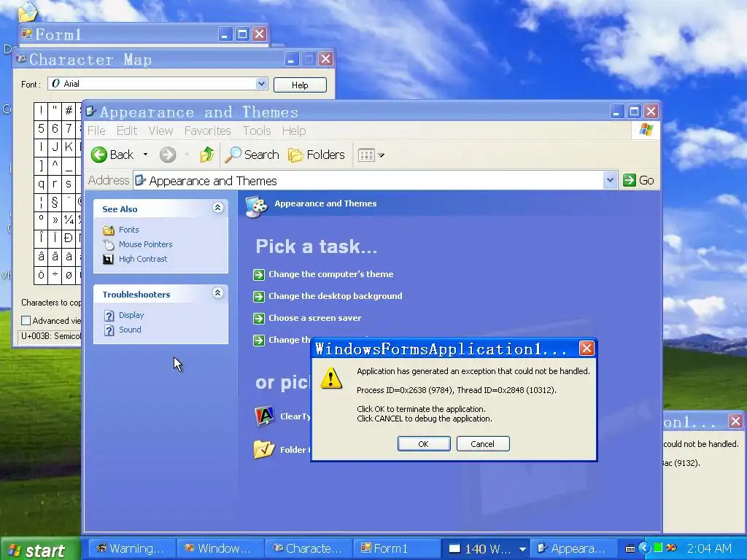Open the ClearType control panel icon

pyautogui.click(x=265, y=416)
